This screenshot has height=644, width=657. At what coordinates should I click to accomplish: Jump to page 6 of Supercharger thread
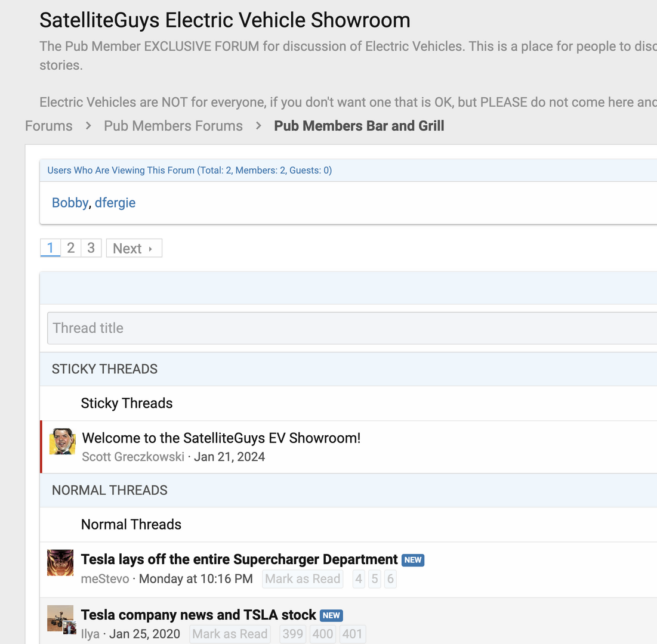click(x=390, y=578)
